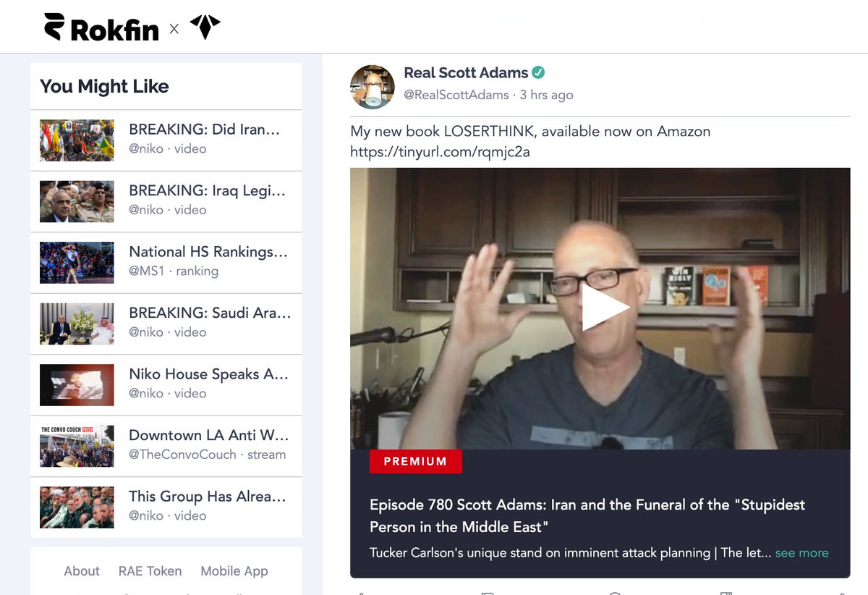Click the '3 hrs ago' post timestamp
Viewport: 868px width, 595px height.
(x=546, y=95)
